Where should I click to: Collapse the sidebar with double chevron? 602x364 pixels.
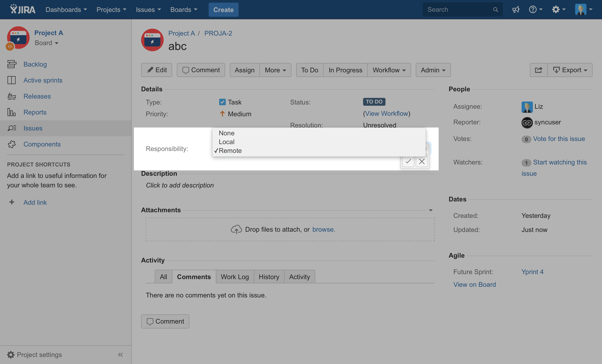pyautogui.click(x=120, y=354)
